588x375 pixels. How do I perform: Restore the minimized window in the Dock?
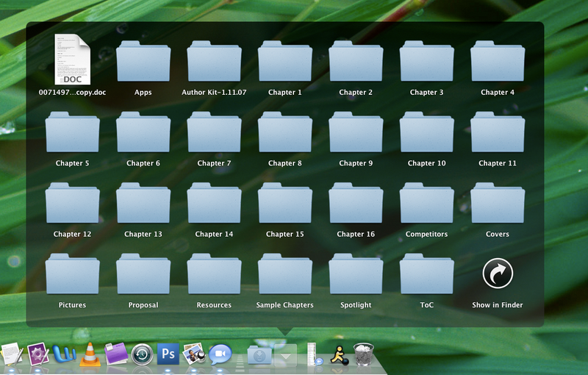315,354
